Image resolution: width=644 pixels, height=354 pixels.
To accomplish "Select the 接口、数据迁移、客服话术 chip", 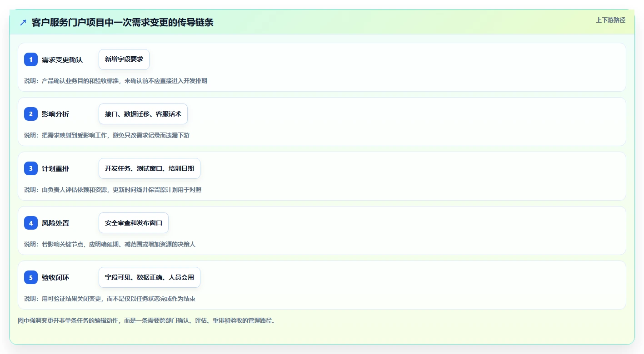I will (x=143, y=114).
